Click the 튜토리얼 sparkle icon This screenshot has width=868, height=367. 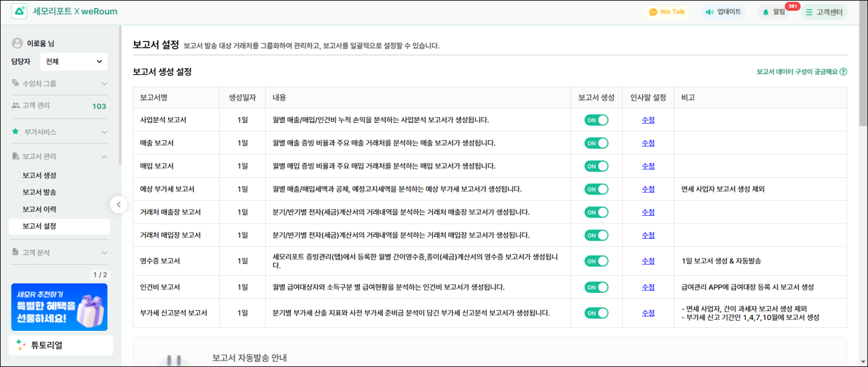tap(20, 345)
